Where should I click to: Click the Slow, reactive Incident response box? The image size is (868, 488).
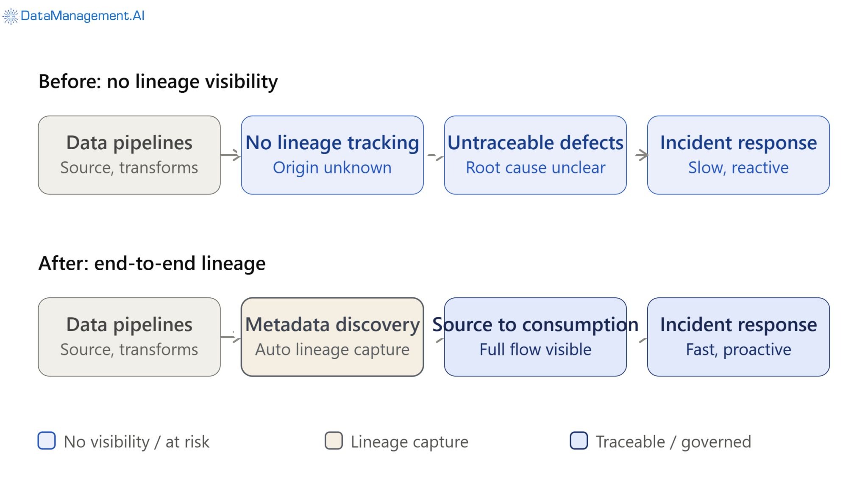click(738, 155)
